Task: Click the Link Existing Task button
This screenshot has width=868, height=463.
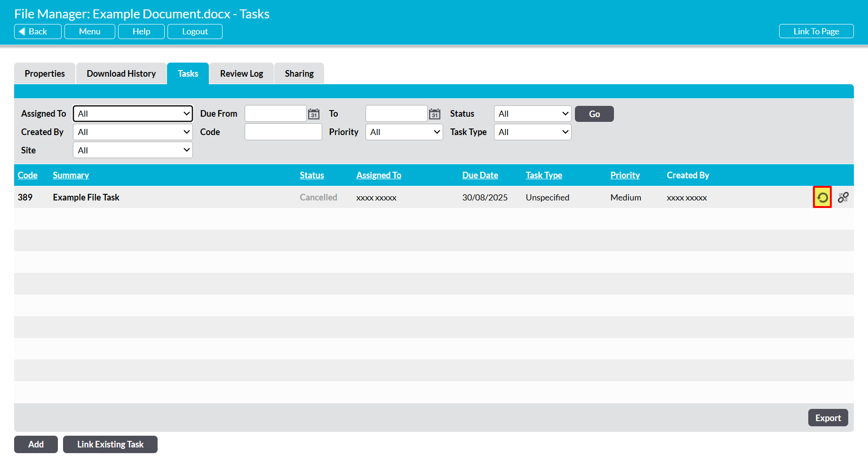Action: [x=110, y=445]
